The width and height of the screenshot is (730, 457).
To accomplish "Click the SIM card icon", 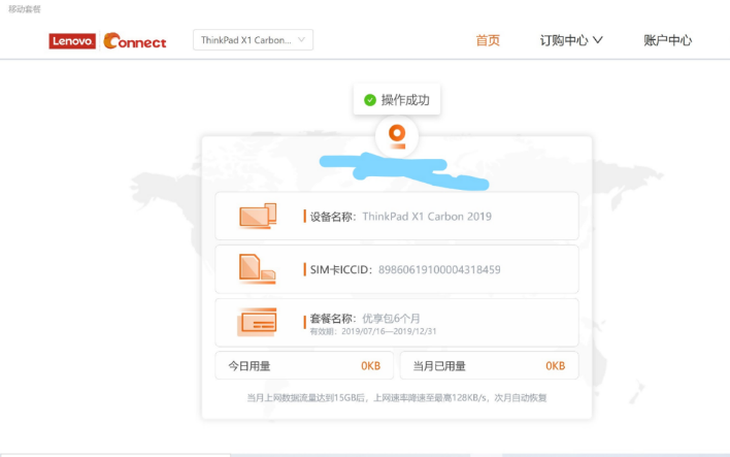I will point(256,269).
